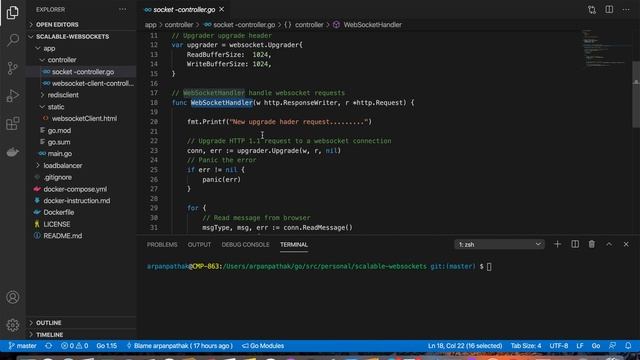Collapse the static folder

[x=81, y=107]
